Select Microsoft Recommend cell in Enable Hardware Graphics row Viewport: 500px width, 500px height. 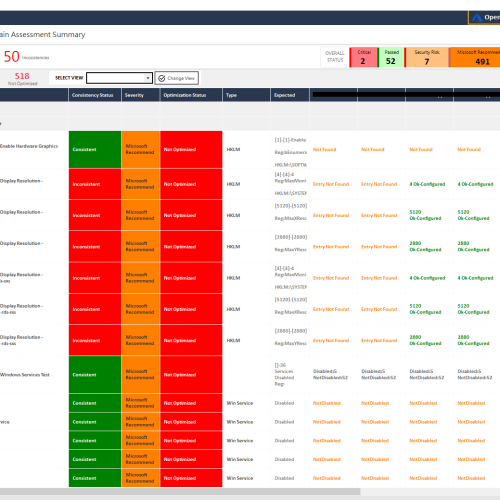tap(141, 149)
